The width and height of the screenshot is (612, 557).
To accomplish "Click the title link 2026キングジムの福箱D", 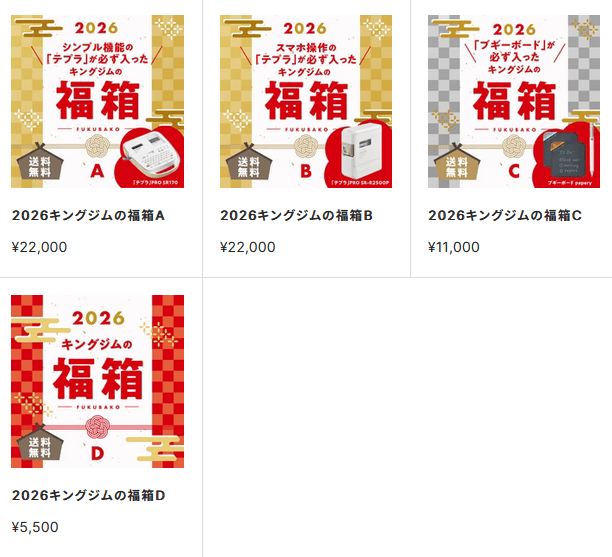I will tap(88, 495).
